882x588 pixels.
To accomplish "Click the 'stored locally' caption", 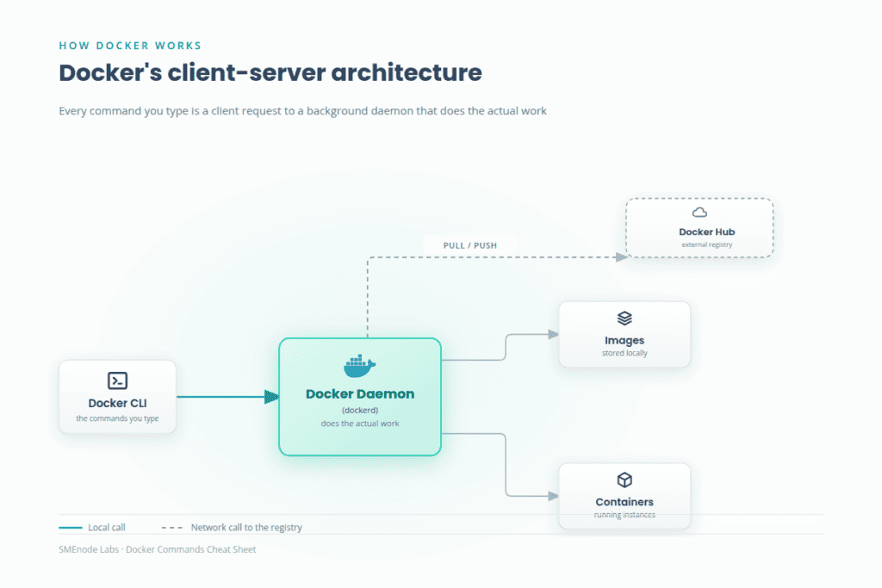I will [624, 353].
